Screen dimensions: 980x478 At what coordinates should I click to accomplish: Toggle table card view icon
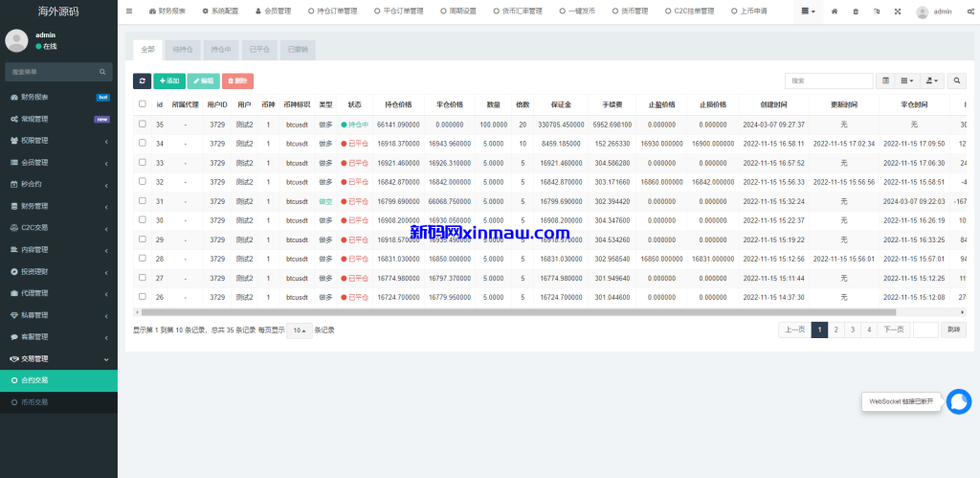(885, 80)
